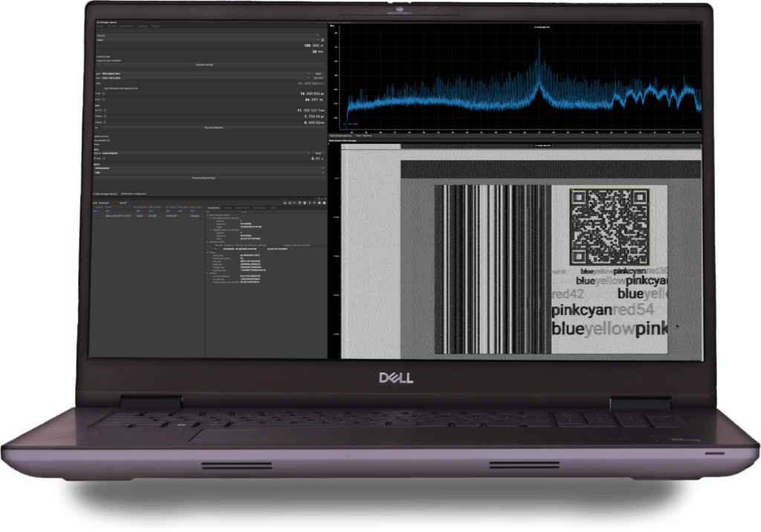Click the filter link under the Signal Type column
Image resolution: width=761 pixels, height=532 pixels.
[192, 211]
